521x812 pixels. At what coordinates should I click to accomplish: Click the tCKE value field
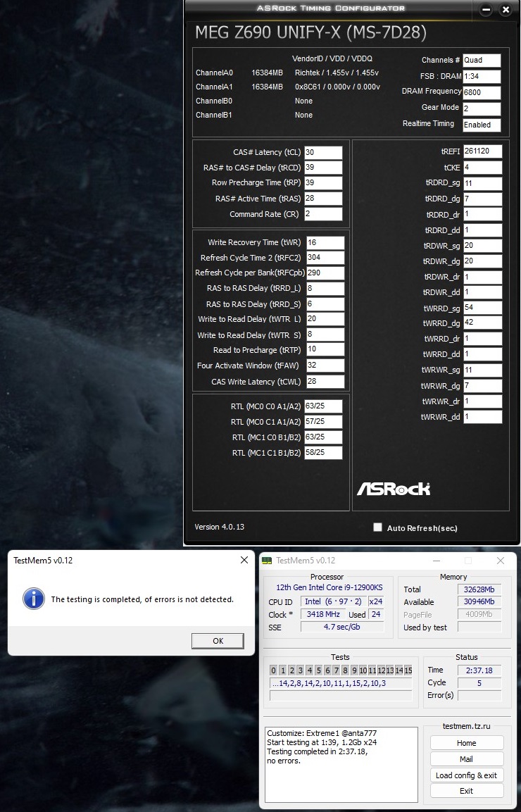(x=483, y=168)
